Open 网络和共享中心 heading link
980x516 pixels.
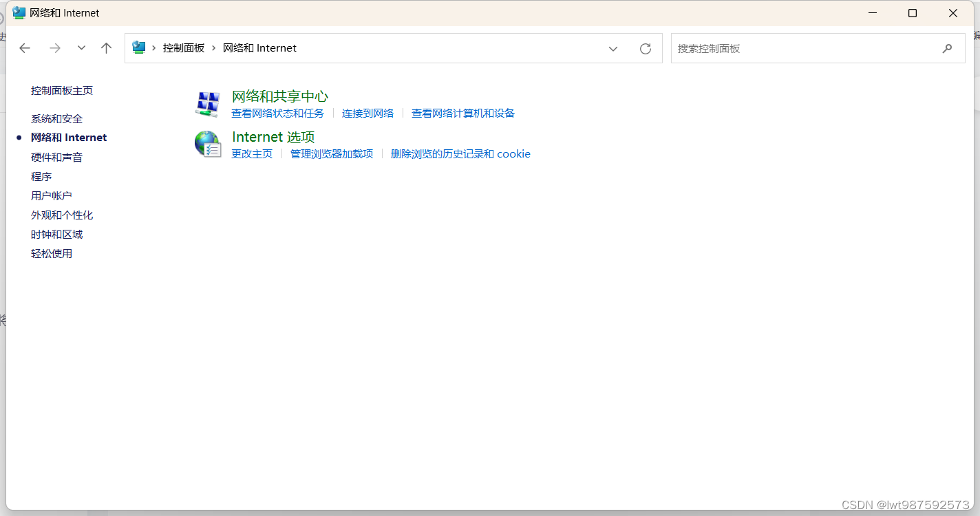pyautogui.click(x=280, y=96)
